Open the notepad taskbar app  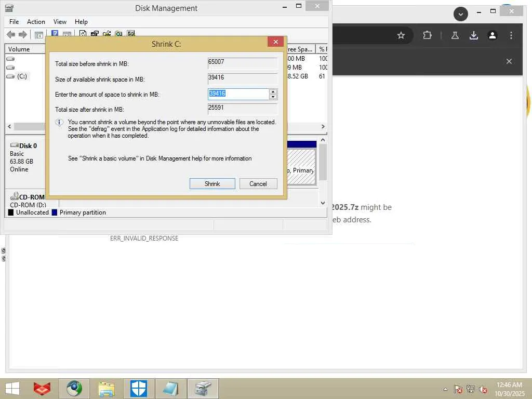[x=170, y=389]
